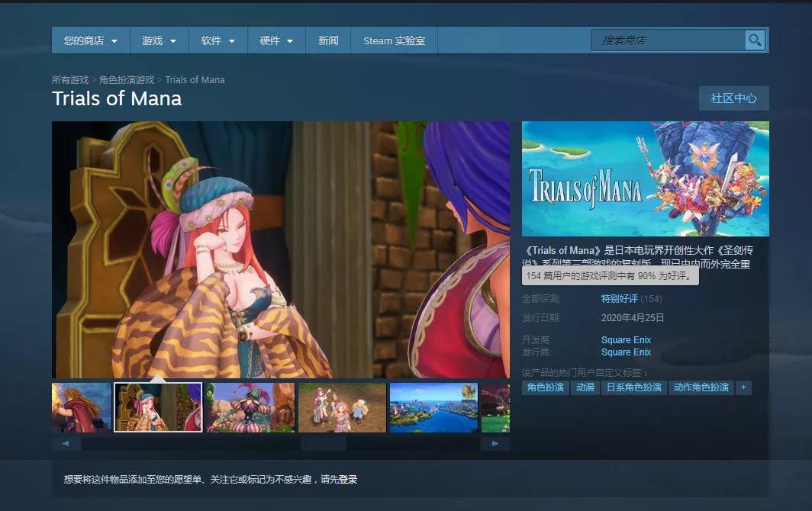Select the 角色扮演 tag
Screen dimensions: 812x511
[x=546, y=387]
